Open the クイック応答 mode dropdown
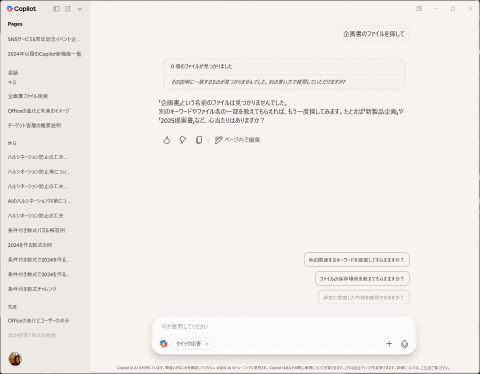 tap(192, 344)
